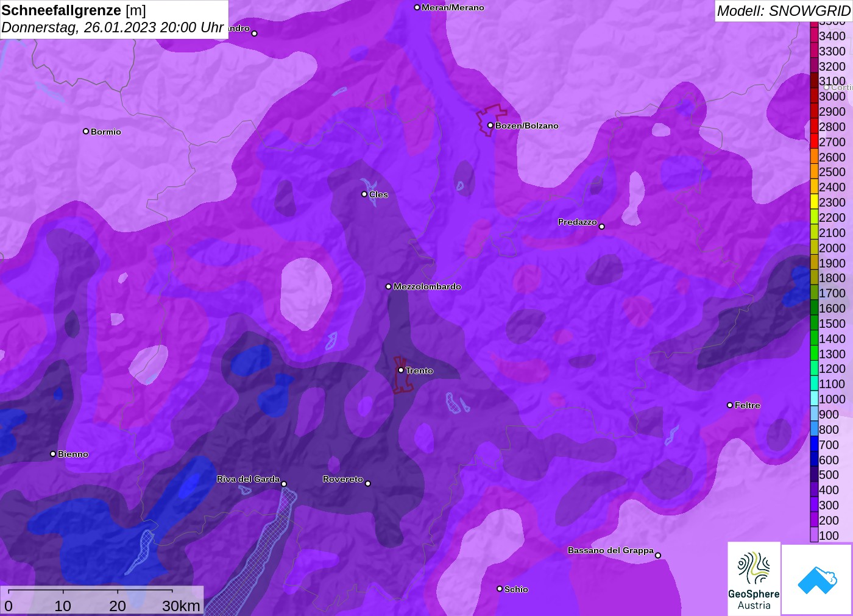853x616 pixels.
Task: Select the "Predazzo" town label
Action: tap(578, 222)
